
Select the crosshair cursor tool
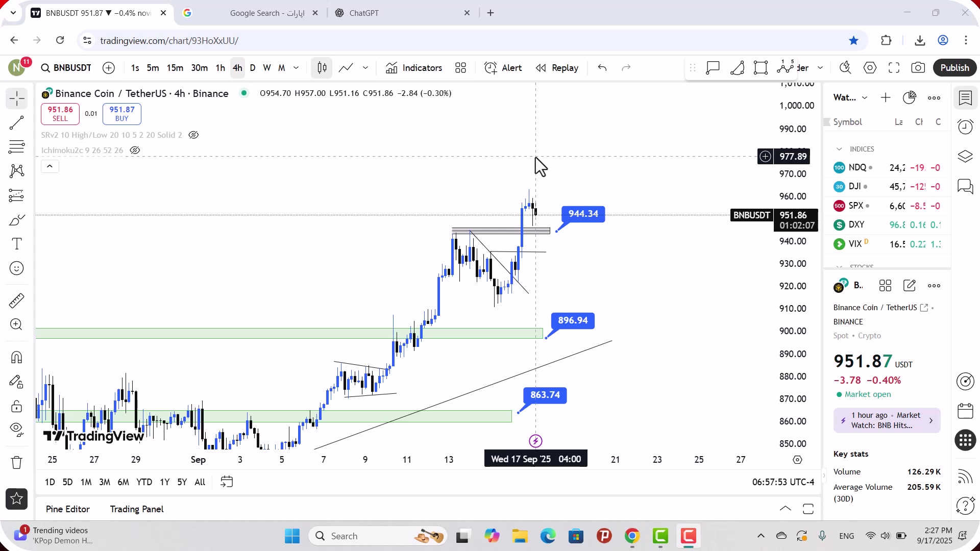[x=17, y=98]
